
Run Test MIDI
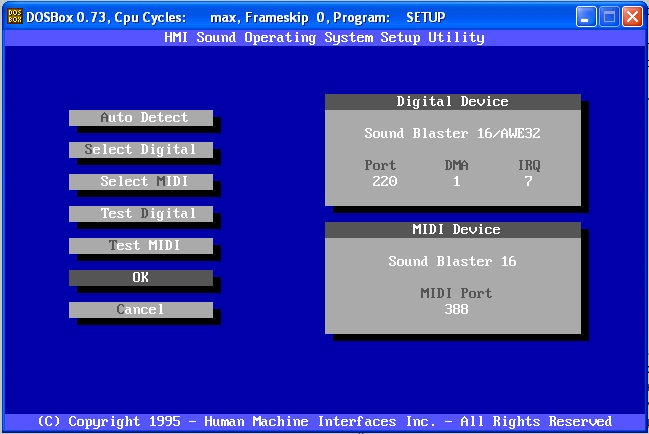click(141, 246)
